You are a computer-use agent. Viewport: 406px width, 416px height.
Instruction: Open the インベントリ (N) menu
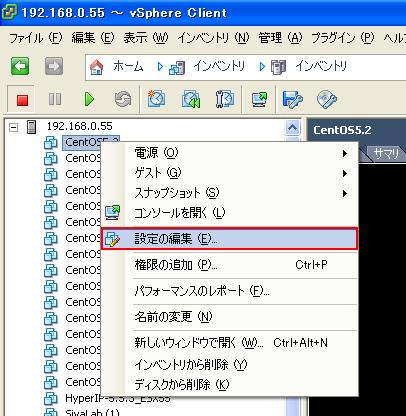click(213, 38)
